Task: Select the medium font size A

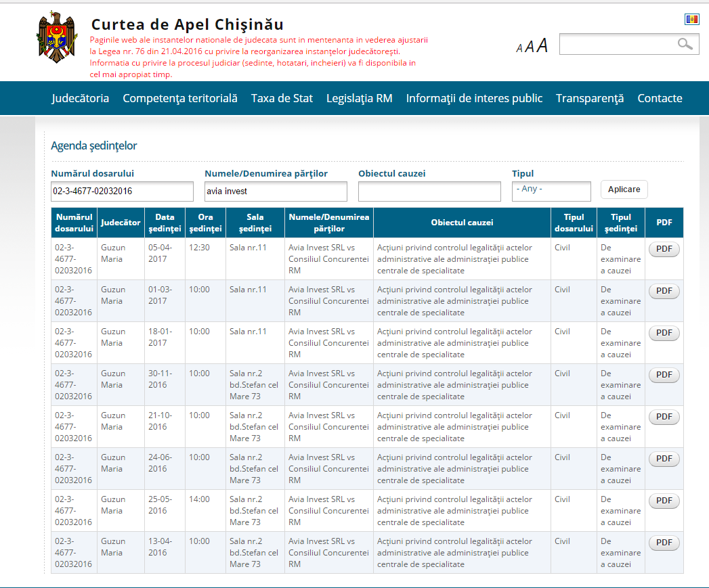Action: tap(530, 46)
